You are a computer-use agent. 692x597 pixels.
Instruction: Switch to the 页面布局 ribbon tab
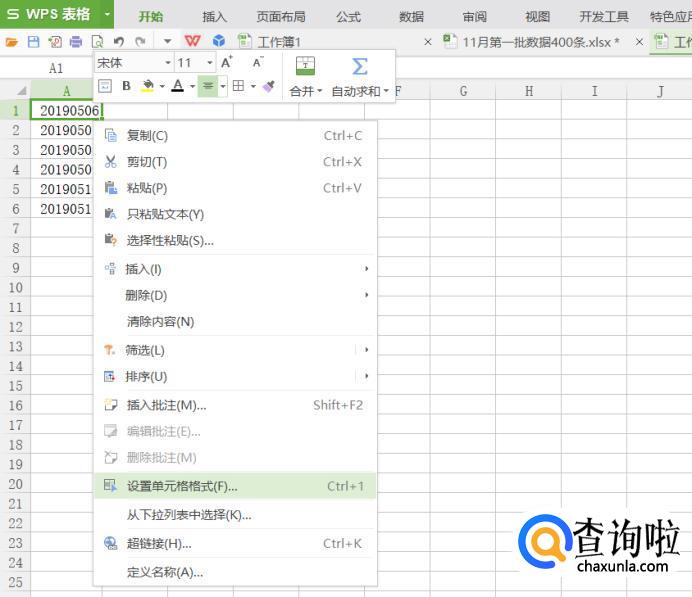pyautogui.click(x=281, y=17)
